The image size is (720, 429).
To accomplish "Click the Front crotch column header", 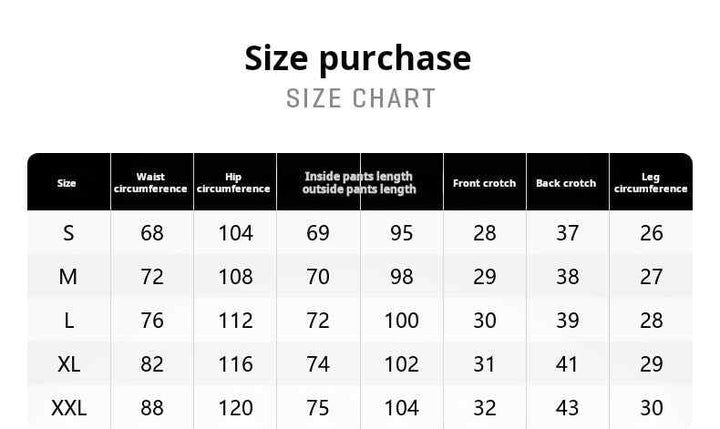I will click(x=484, y=183).
